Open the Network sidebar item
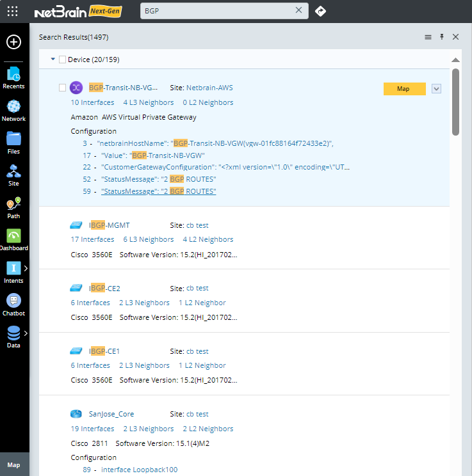Viewport: 472px width, 476px height. tap(13, 111)
